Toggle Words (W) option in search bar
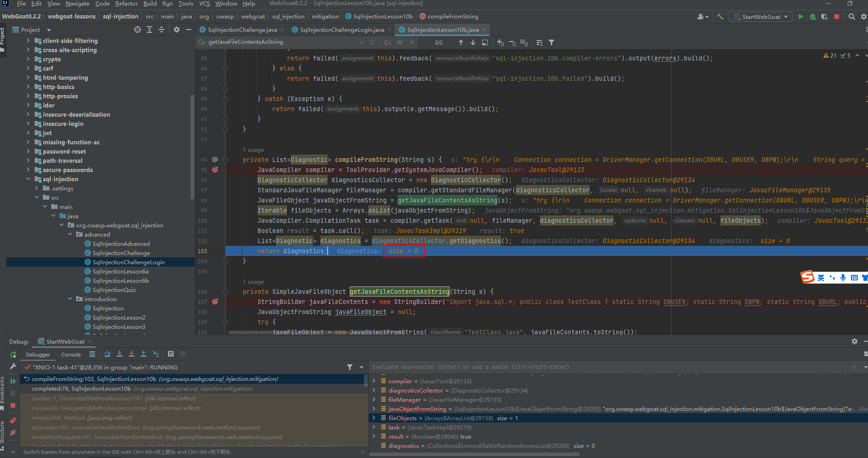The height and width of the screenshot is (458, 868). tap(400, 42)
